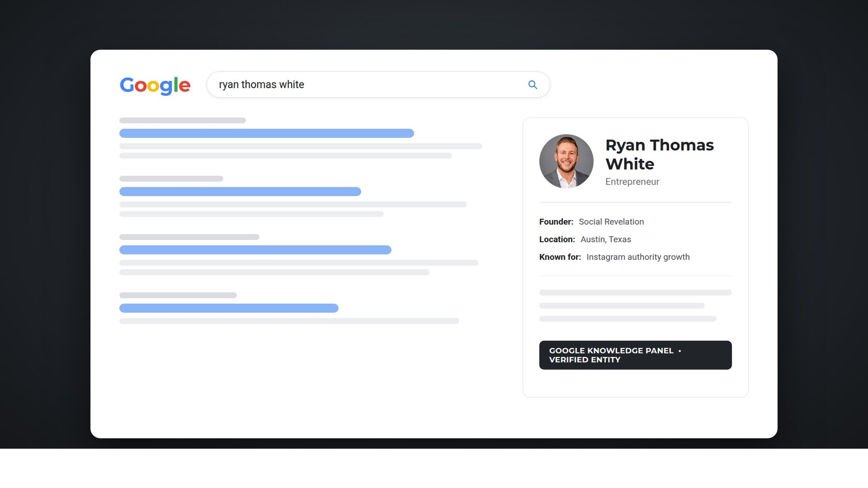Click the 'Social Revelation' founder value
This screenshot has height=488, width=868.
pyautogui.click(x=611, y=222)
